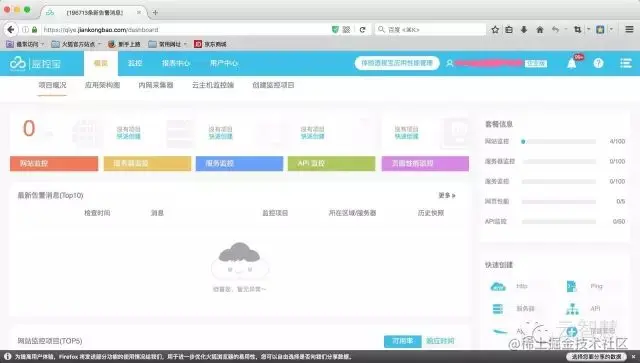
Task: Select the 监控 main navigation tab
Action: [x=135, y=63]
